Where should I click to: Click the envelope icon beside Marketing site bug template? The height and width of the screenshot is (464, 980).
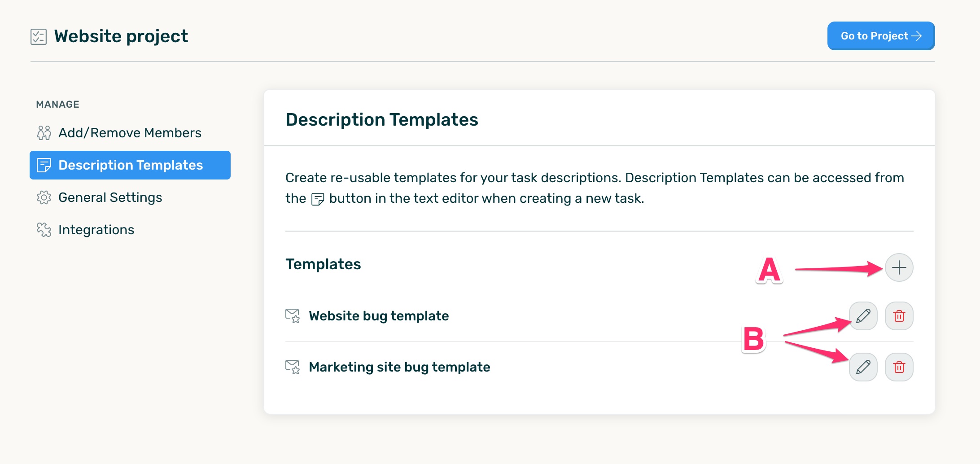[x=293, y=367]
